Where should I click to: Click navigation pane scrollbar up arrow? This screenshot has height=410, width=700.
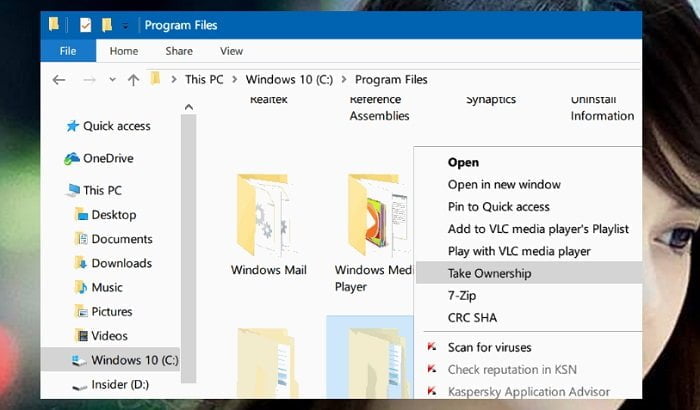coord(189,107)
